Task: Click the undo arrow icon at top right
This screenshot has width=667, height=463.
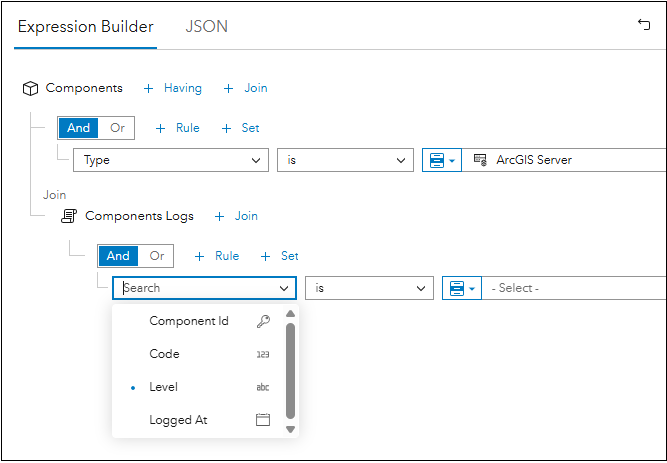Action: (644, 25)
